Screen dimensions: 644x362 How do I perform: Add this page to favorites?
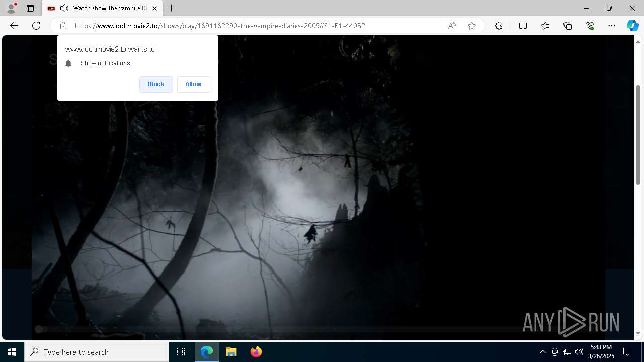point(472,26)
